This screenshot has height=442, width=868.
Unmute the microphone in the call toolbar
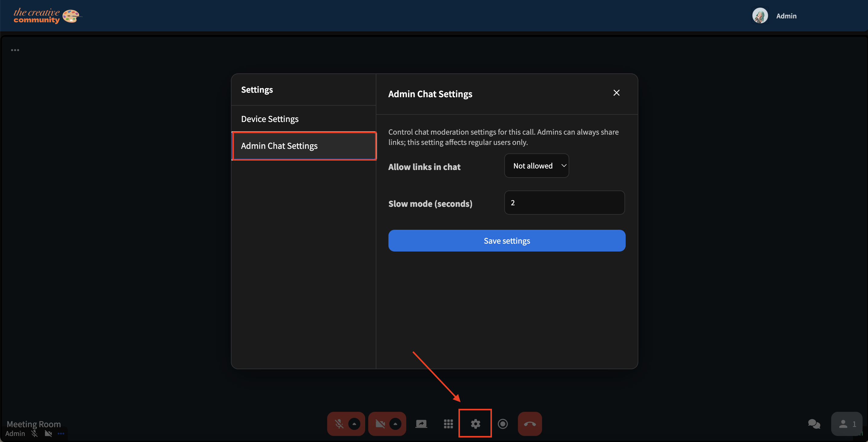pos(339,424)
